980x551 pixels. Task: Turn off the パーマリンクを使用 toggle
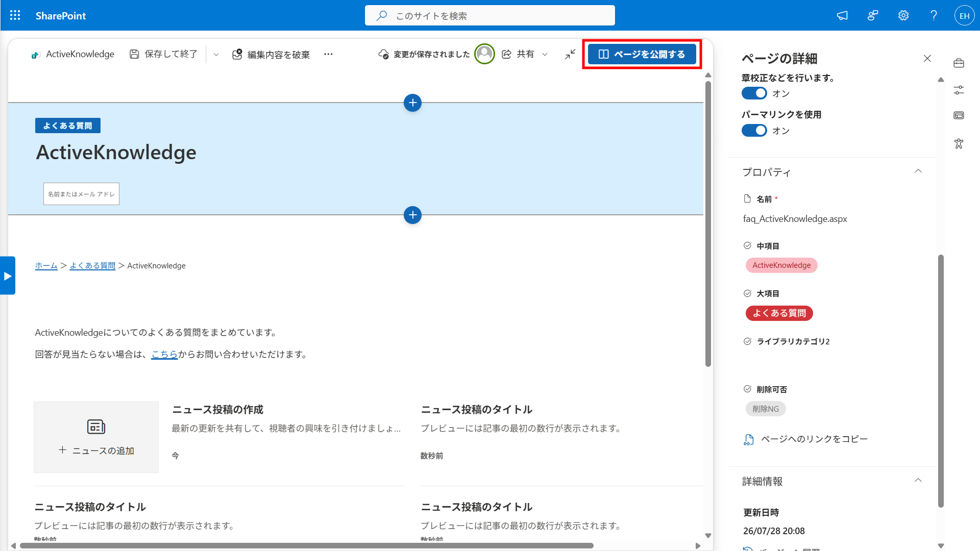point(754,131)
